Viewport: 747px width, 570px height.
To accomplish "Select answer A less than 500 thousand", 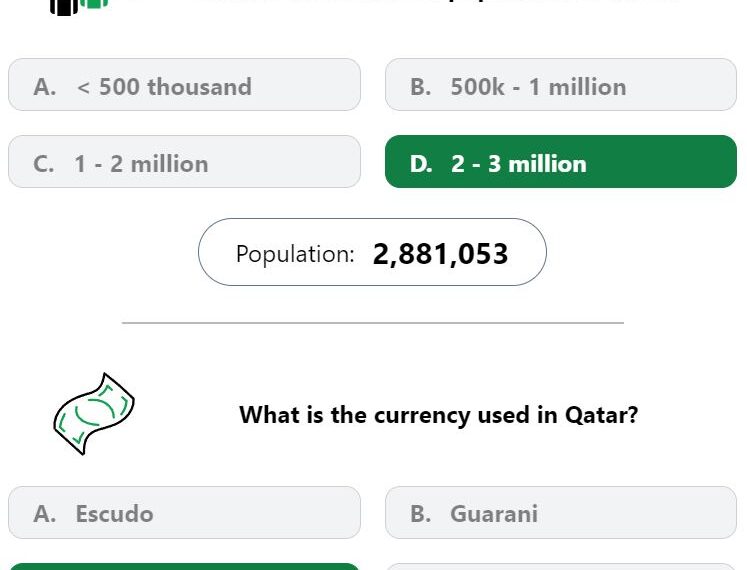I will pyautogui.click(x=184, y=85).
